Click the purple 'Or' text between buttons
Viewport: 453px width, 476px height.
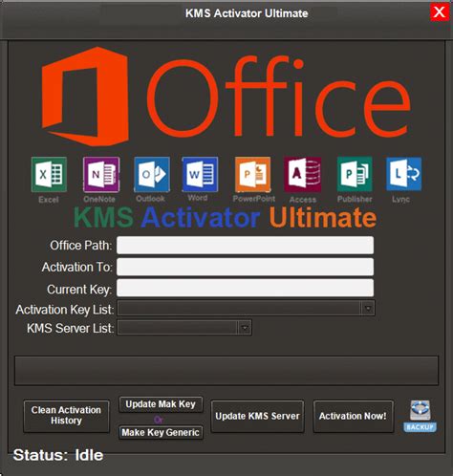pos(159,420)
